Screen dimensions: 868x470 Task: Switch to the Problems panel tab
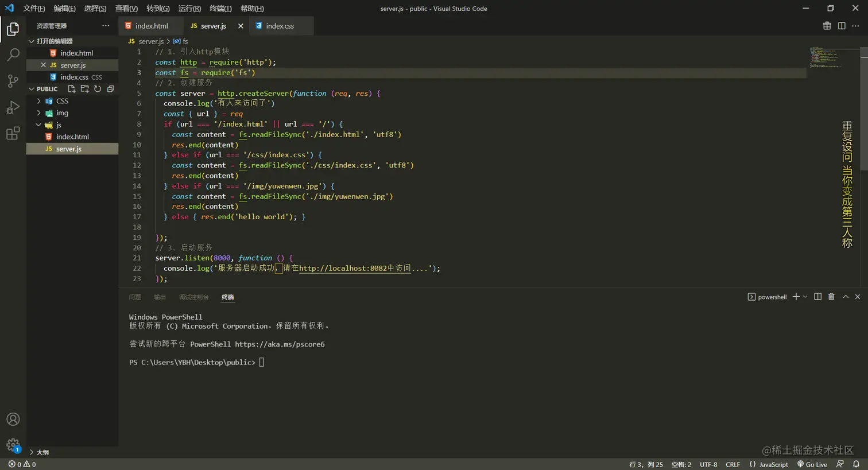[x=135, y=297]
